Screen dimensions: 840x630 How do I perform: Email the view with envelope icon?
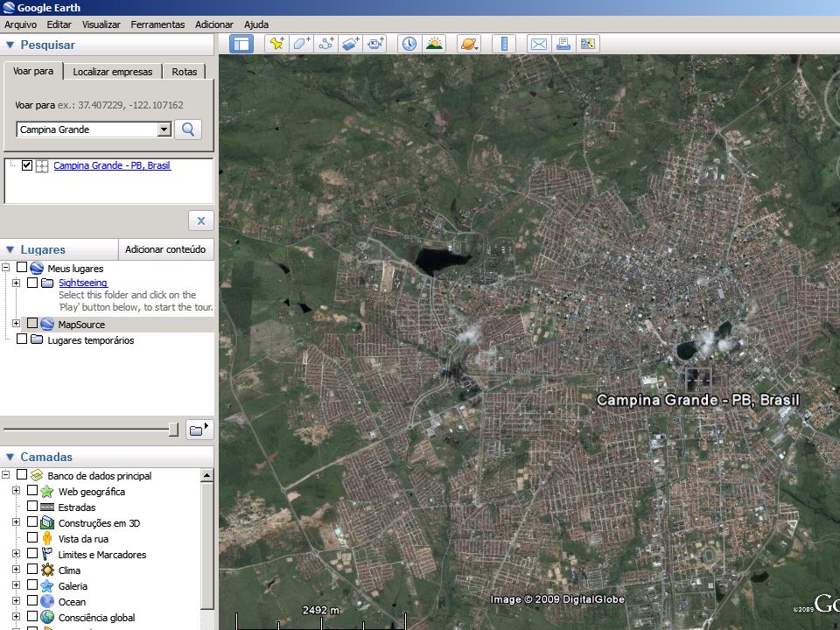click(538, 44)
